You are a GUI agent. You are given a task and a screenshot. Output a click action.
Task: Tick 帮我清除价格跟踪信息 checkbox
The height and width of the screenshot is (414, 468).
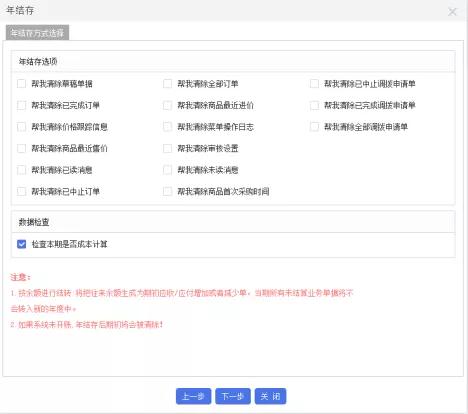click(x=21, y=127)
